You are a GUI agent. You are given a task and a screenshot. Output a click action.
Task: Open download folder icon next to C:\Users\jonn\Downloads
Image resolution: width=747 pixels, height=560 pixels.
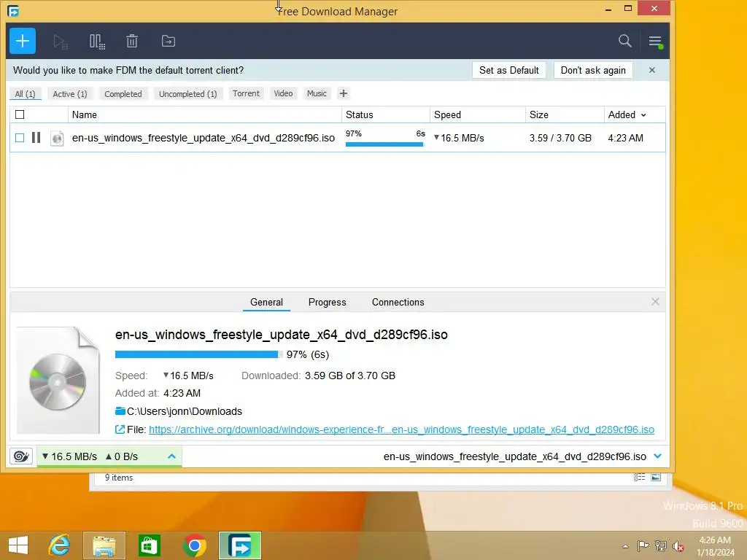point(120,411)
